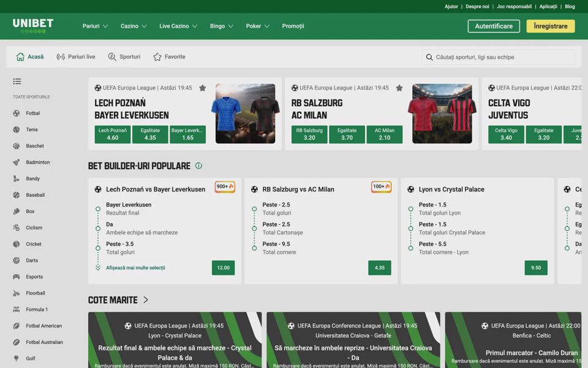The height and width of the screenshot is (368, 588).
Task: Open the Ciclism bicycle icon
Action: tap(16, 228)
